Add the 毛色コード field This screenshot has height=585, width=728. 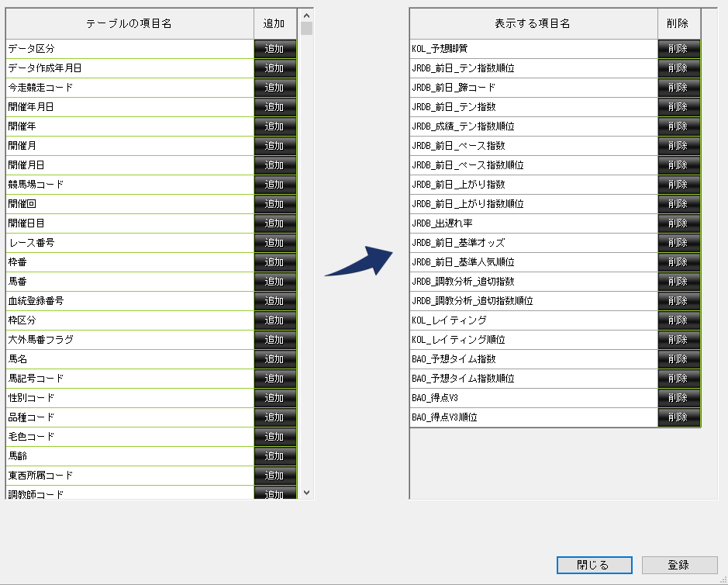tap(275, 437)
